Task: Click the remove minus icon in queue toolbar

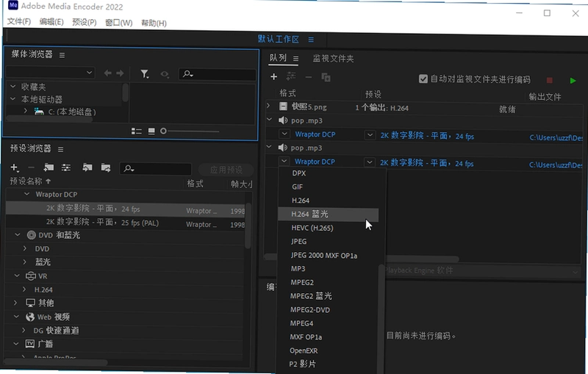Action: coord(308,77)
